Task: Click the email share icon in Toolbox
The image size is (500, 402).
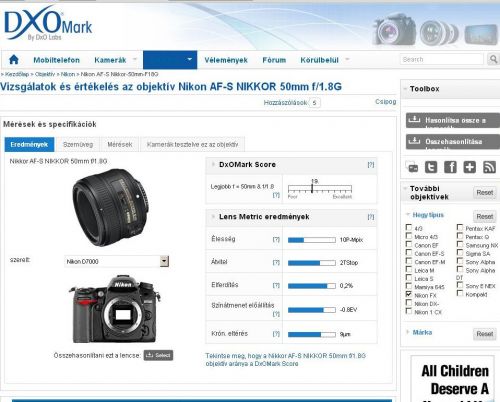Action: tap(412, 167)
